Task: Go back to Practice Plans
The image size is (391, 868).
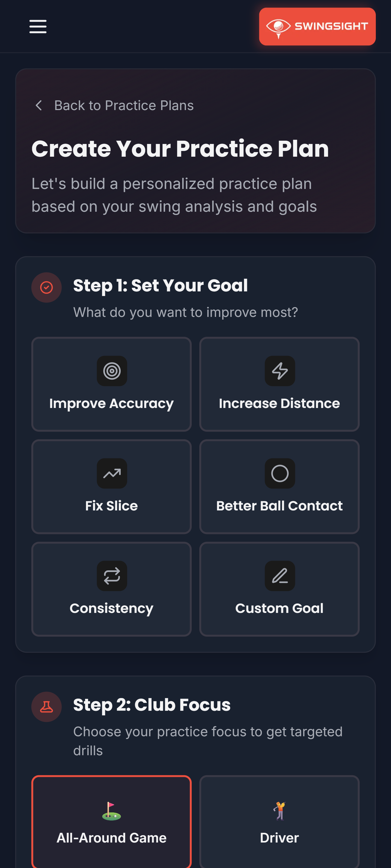Action: pos(115,105)
